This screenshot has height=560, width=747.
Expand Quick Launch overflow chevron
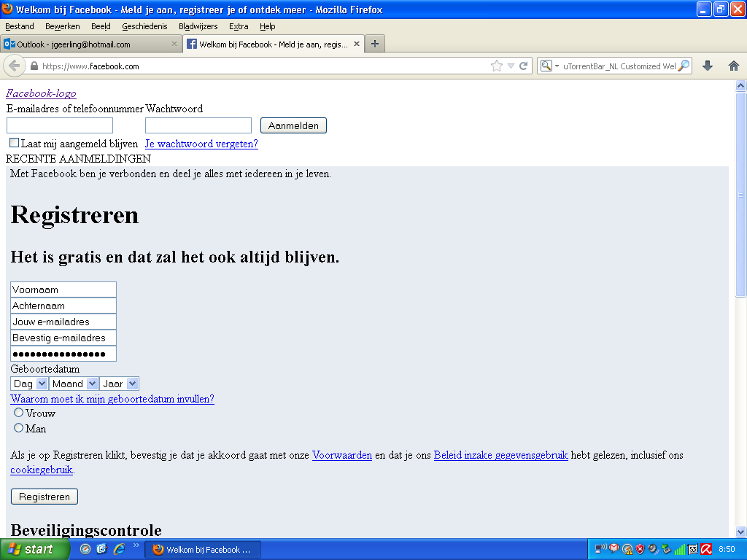coord(136,545)
